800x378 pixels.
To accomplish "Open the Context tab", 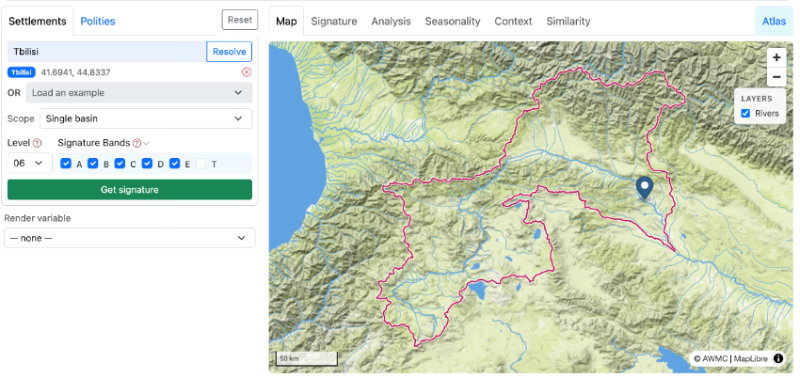I will click(513, 21).
